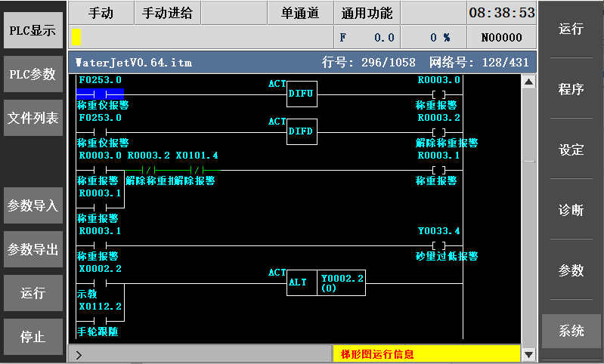Open the PLC显示 view
The width and height of the screenshot is (604, 364).
tap(33, 31)
